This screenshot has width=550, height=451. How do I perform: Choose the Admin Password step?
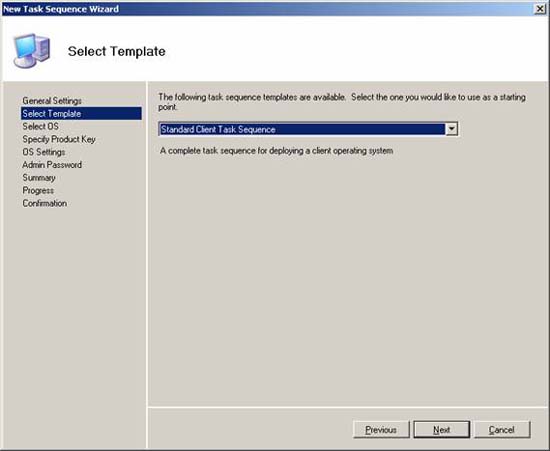tap(52, 165)
